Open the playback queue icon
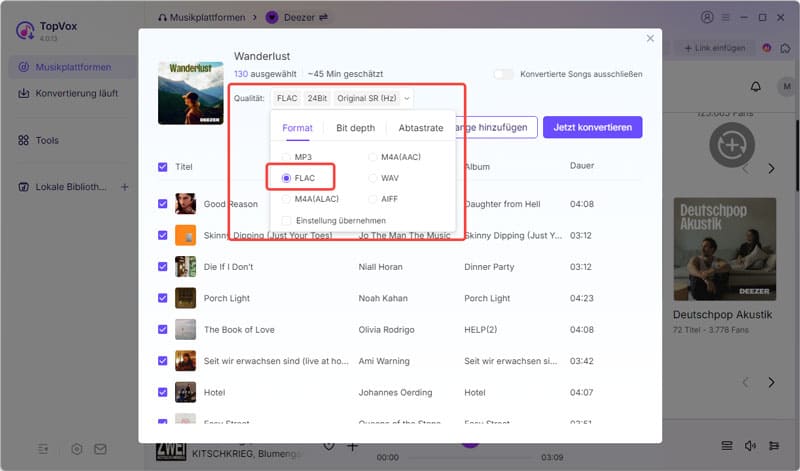 (727, 446)
